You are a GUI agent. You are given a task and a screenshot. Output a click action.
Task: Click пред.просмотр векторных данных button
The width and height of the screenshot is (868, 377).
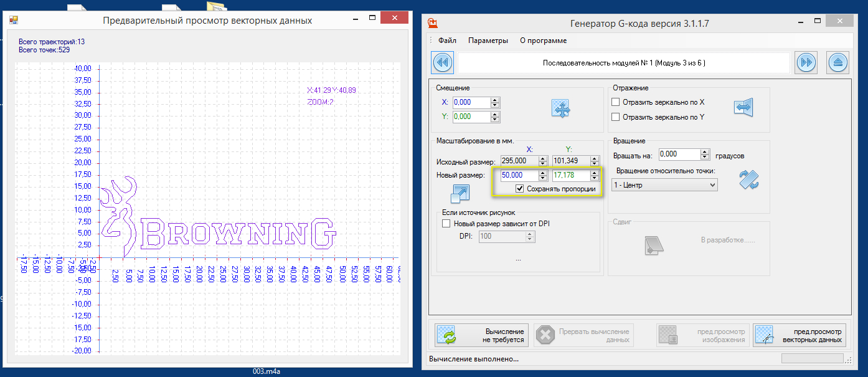tap(799, 335)
